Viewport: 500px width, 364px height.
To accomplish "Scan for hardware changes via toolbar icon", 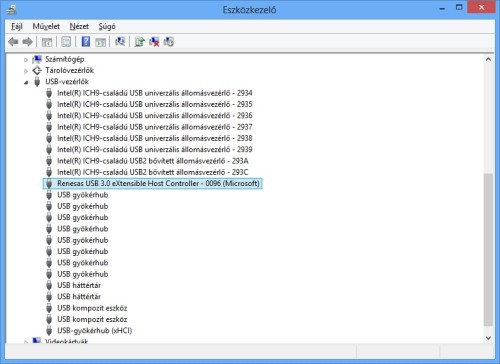I will coord(120,42).
